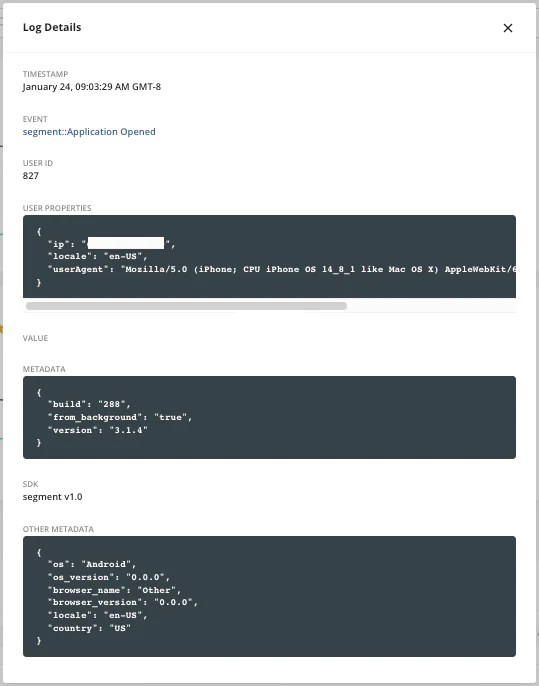539x686 pixels.
Task: Click the "browser_name": "Other" line
Action: pos(114,591)
